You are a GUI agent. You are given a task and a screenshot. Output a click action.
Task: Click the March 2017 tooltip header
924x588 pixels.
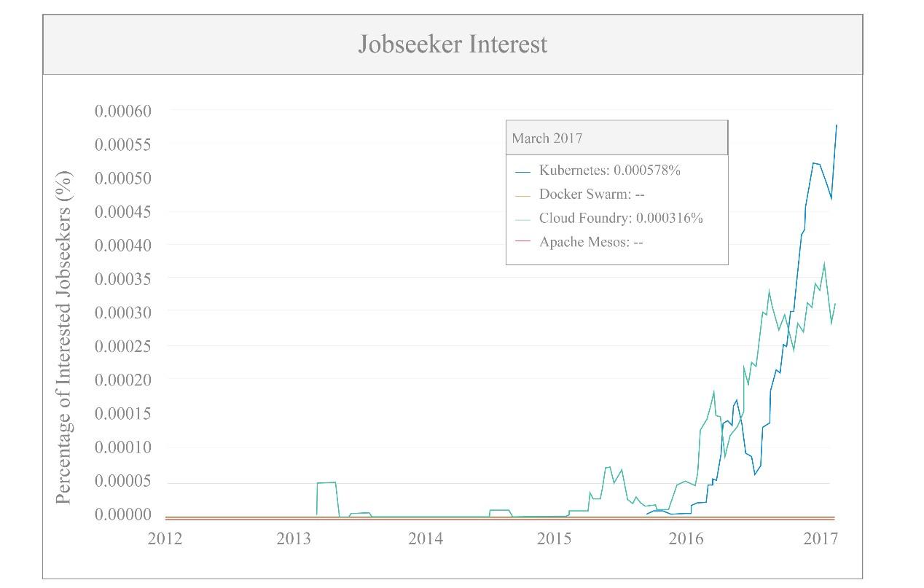tap(547, 138)
